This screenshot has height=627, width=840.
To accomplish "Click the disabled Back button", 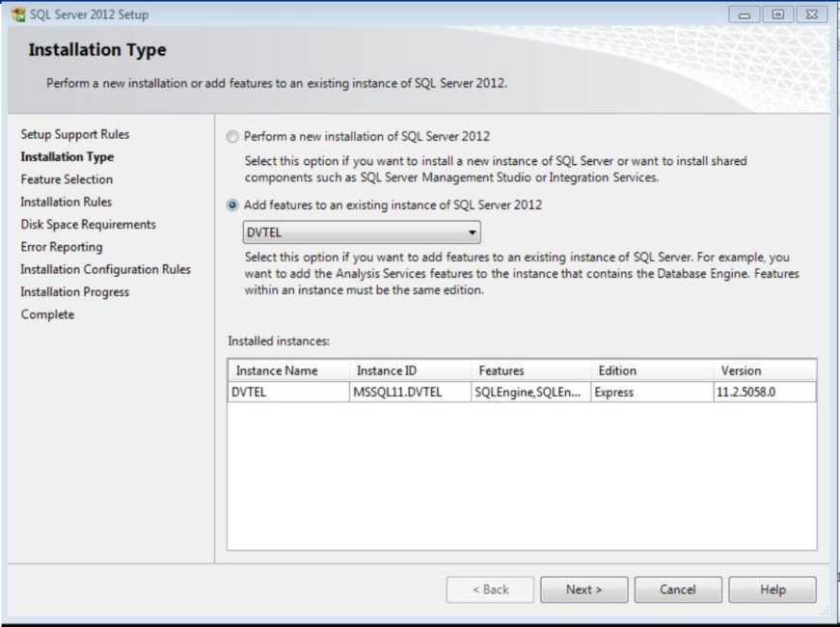I will click(x=490, y=589).
